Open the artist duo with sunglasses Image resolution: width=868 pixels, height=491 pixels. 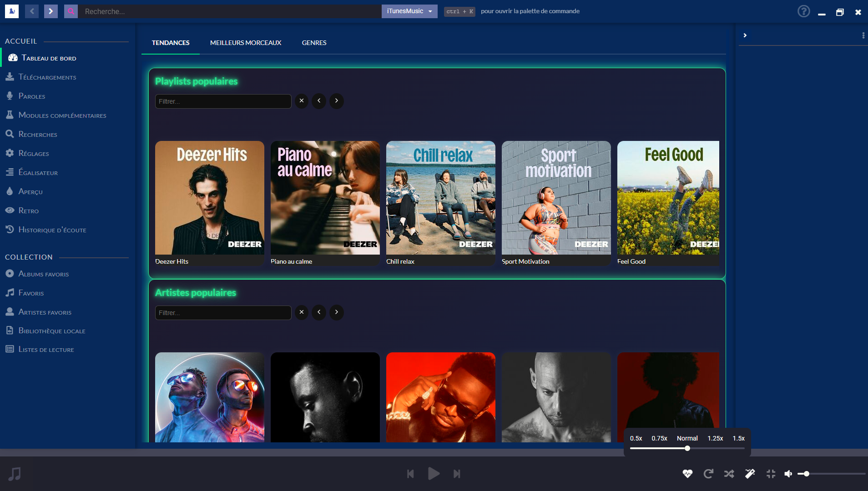(x=210, y=397)
